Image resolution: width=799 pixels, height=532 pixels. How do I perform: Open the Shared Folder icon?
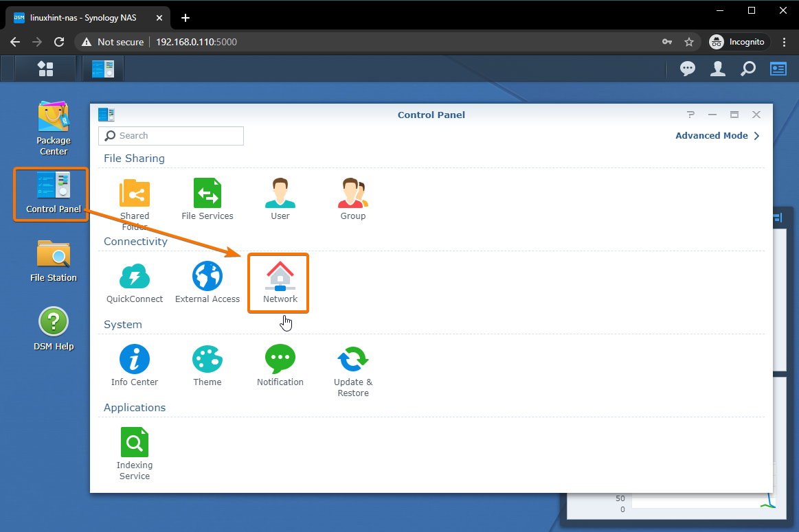(135, 199)
